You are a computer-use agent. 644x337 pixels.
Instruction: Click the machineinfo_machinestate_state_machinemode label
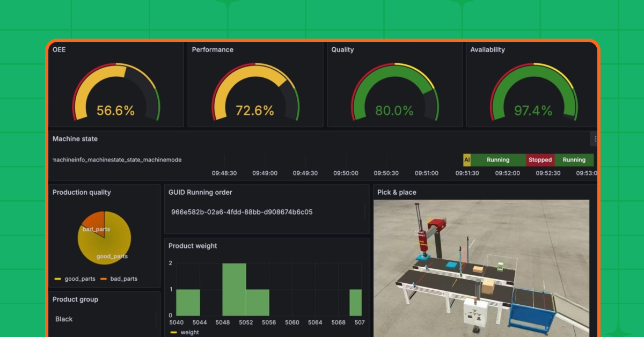[x=117, y=159]
